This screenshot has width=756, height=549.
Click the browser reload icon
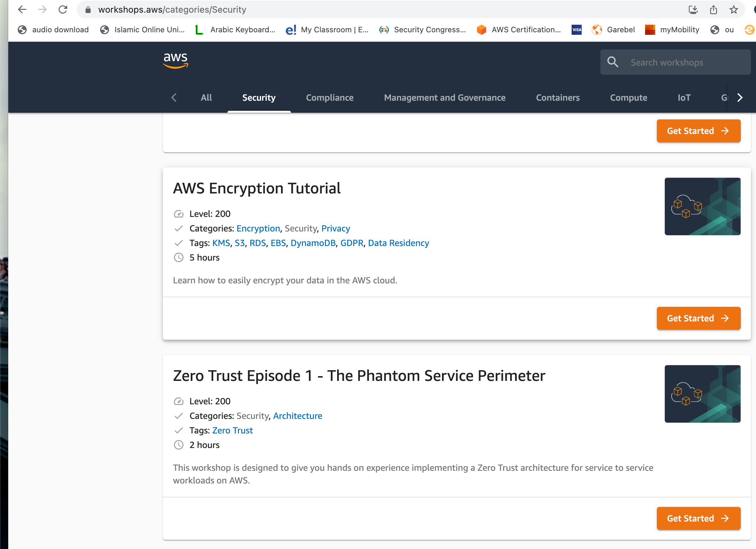pos(63,10)
